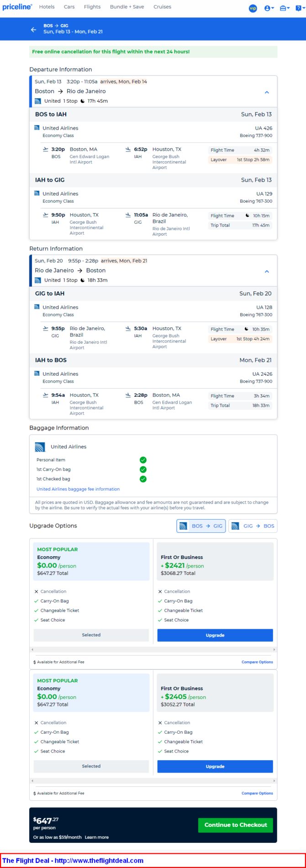Click the takeoff icon beside 9:55p Rio
306x868 pixels.
pos(45,328)
